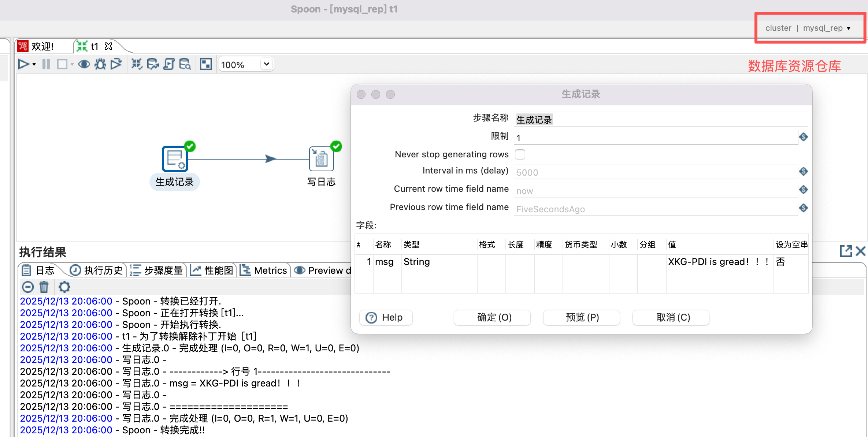Expand the run options arrow next to play

34,64
